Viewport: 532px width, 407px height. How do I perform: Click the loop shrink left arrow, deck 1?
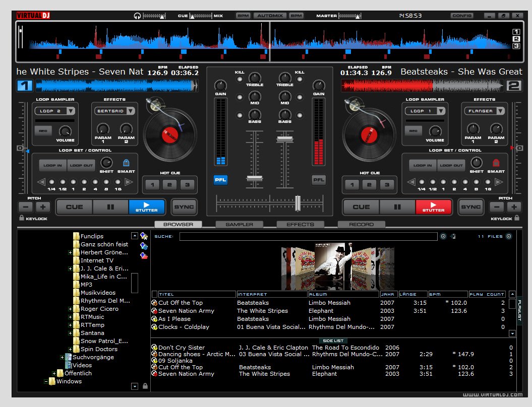click(x=41, y=182)
